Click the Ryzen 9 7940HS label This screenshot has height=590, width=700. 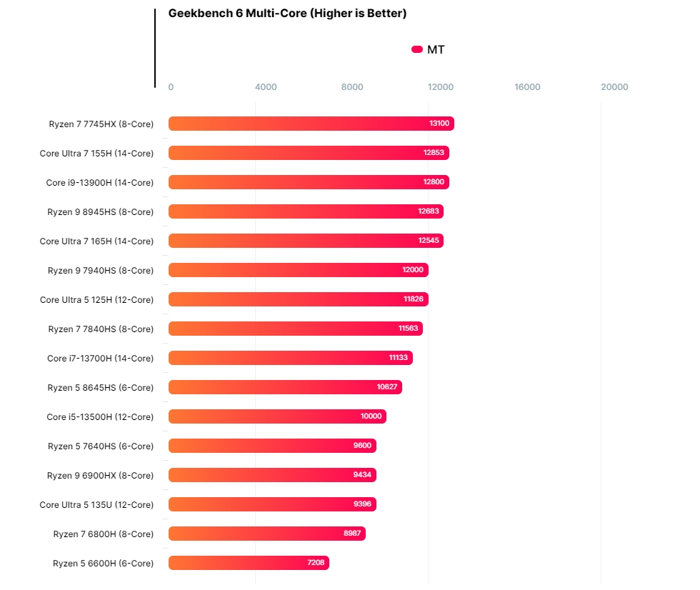click(101, 271)
